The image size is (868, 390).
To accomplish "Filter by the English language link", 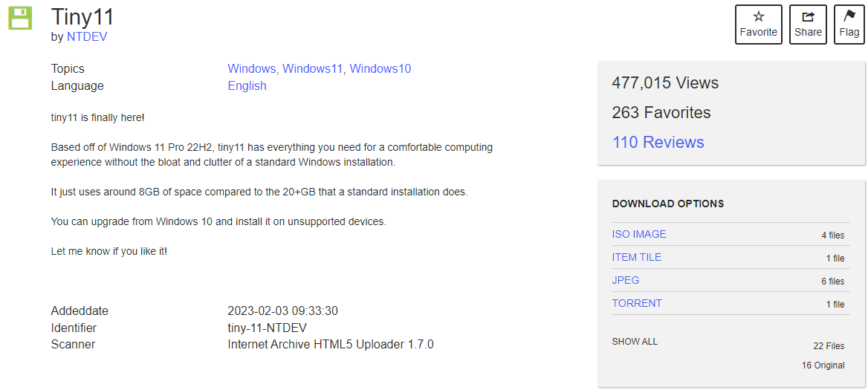I will pyautogui.click(x=247, y=85).
